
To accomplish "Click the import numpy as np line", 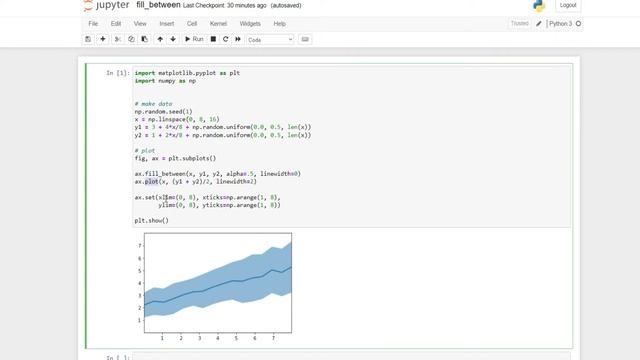I will [x=165, y=81].
